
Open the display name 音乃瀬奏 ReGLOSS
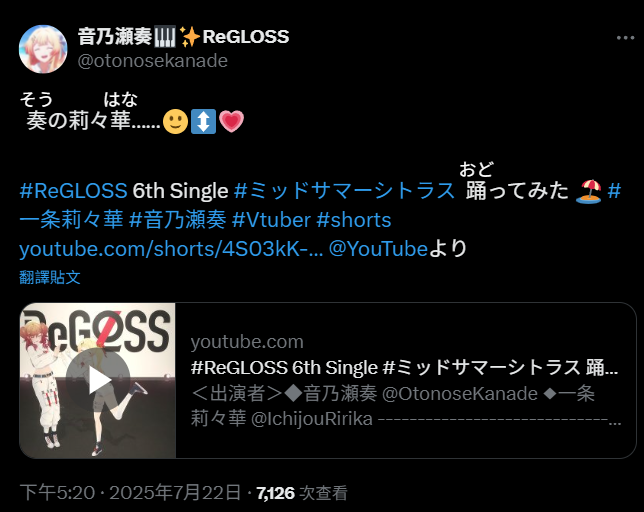point(184,37)
